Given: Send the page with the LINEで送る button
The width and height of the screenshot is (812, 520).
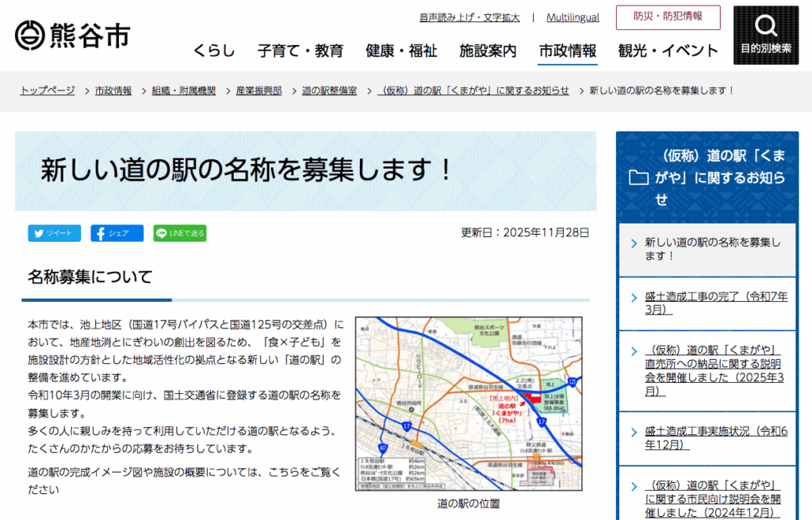Looking at the screenshot, I should pos(180,233).
